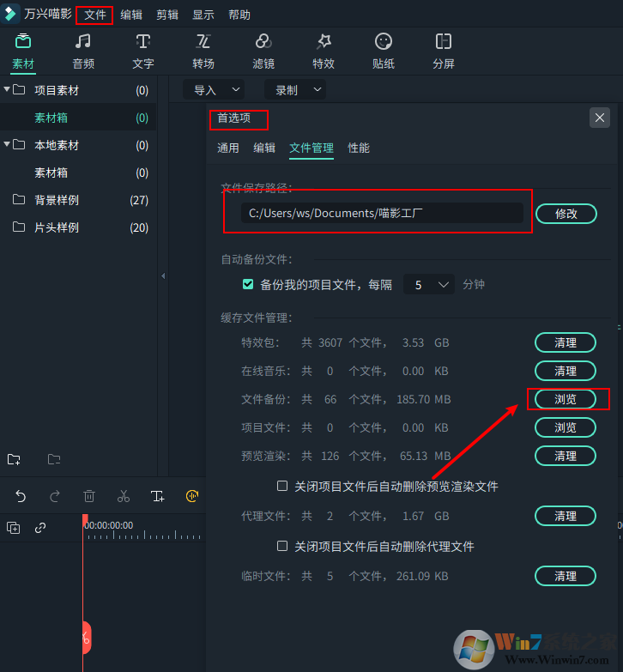Open the 音频 audio library
Image resolution: width=623 pixels, height=672 pixels.
point(83,51)
